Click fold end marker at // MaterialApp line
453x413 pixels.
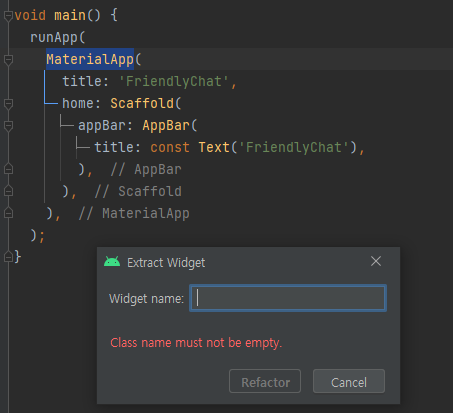pyautogui.click(x=8, y=213)
